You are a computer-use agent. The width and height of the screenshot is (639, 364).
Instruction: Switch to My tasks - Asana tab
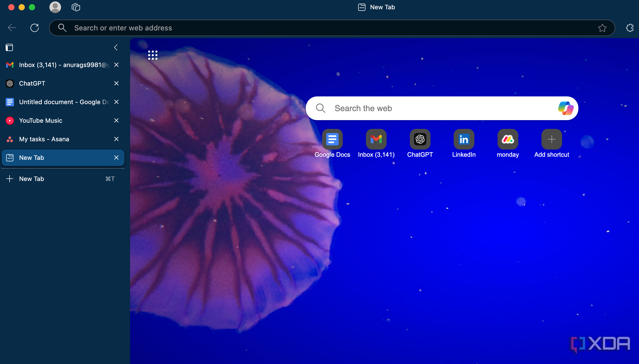pos(44,139)
